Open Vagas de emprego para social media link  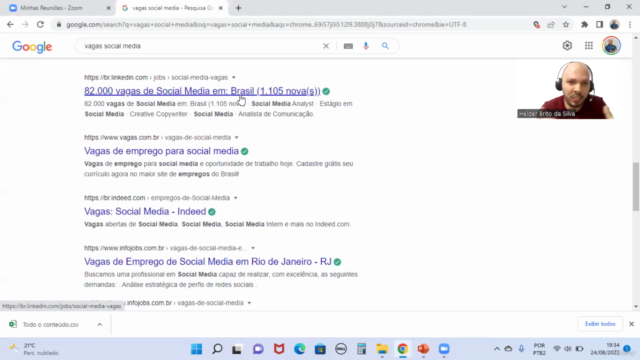(x=161, y=151)
